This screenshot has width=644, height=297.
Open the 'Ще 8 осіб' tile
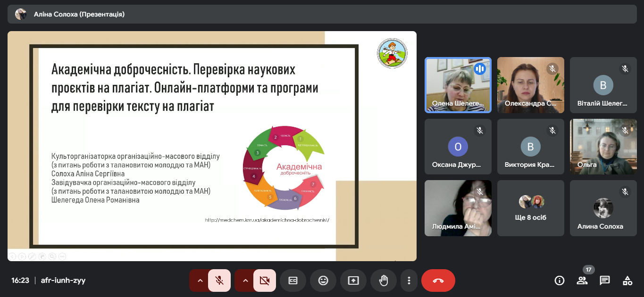pos(531,208)
